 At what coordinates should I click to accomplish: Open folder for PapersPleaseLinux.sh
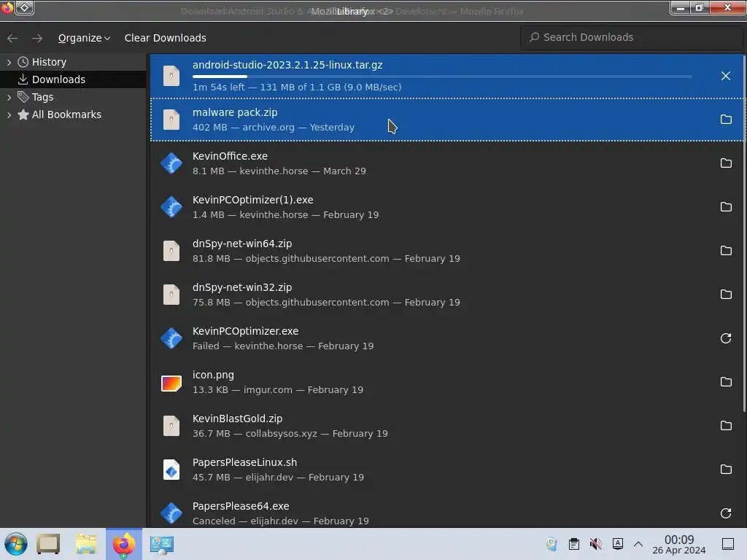click(725, 470)
